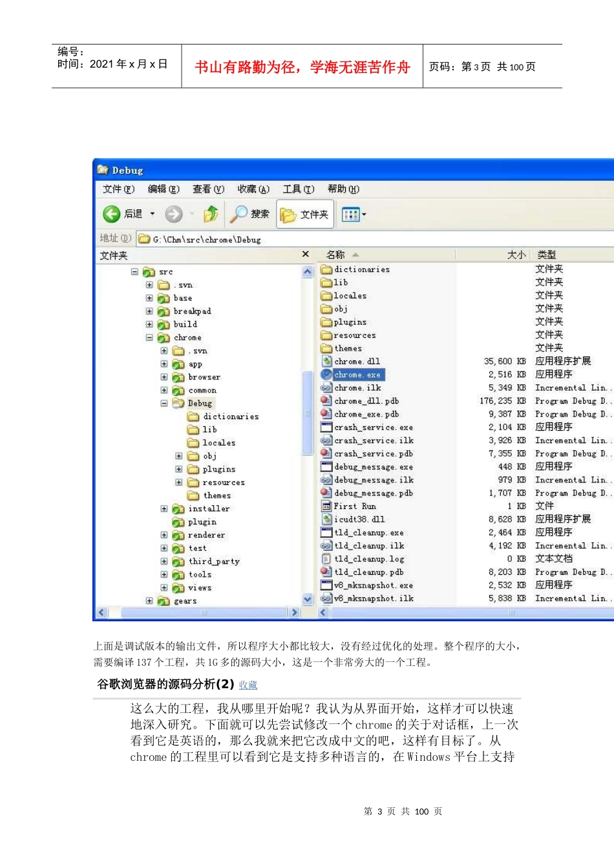The image size is (614, 868).
Task: Click the Up folder icon
Action: click(211, 214)
